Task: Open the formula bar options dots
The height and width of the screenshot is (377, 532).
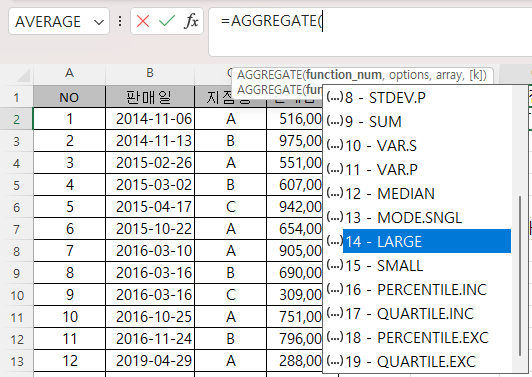Action: coord(120,21)
